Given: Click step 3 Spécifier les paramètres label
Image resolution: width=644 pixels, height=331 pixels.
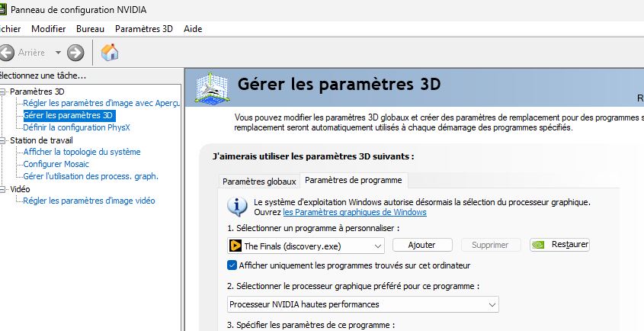Looking at the screenshot, I should coord(311,325).
